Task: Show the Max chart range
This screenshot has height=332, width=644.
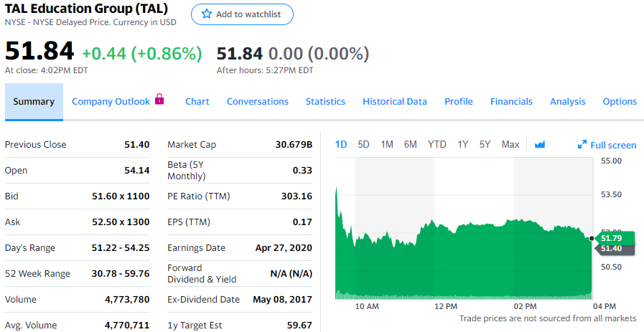Action: 510,145
